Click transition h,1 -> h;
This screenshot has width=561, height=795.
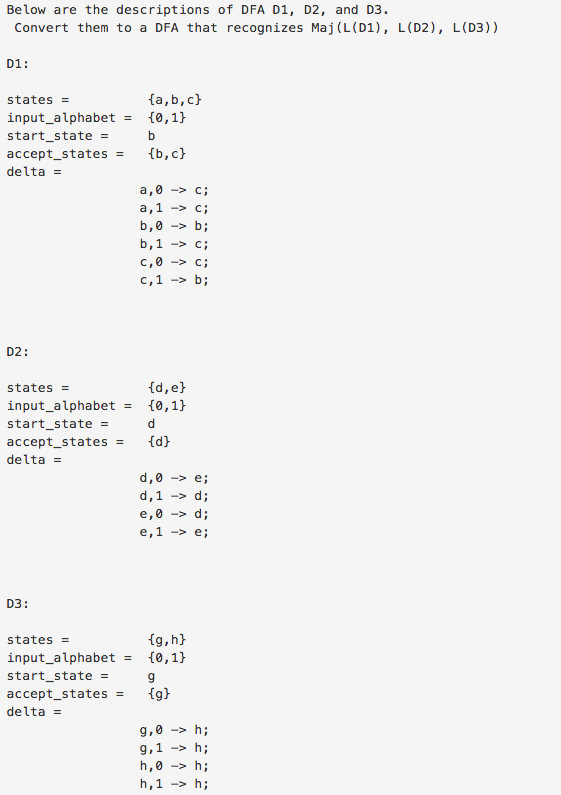pos(174,784)
